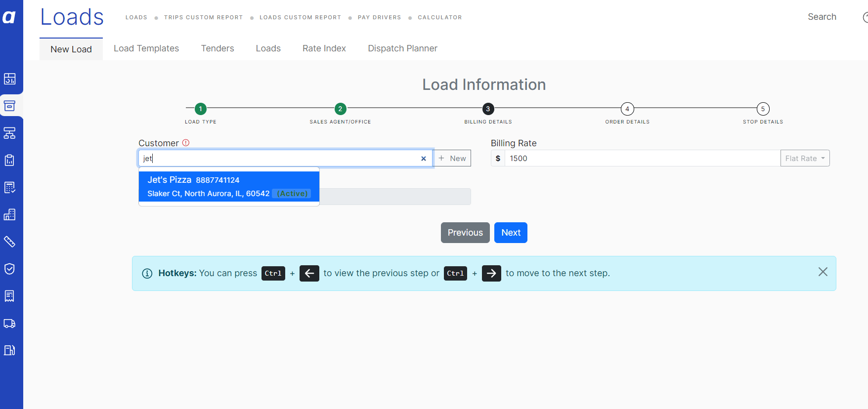Click the Hotkeys info circle icon
Image resolution: width=868 pixels, height=409 pixels.
pyautogui.click(x=147, y=274)
